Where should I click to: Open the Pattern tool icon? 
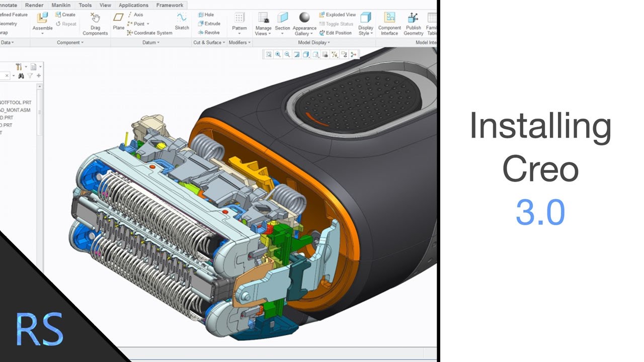(x=239, y=18)
